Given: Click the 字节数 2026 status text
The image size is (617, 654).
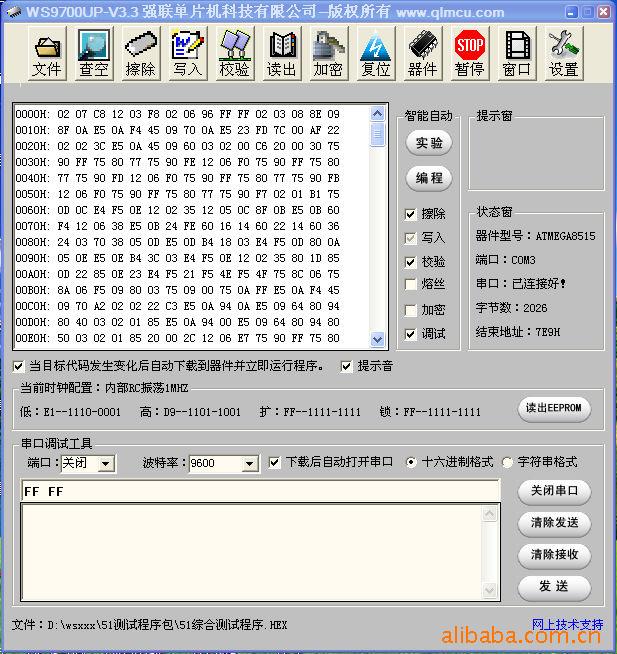Looking at the screenshot, I should click(511, 308).
